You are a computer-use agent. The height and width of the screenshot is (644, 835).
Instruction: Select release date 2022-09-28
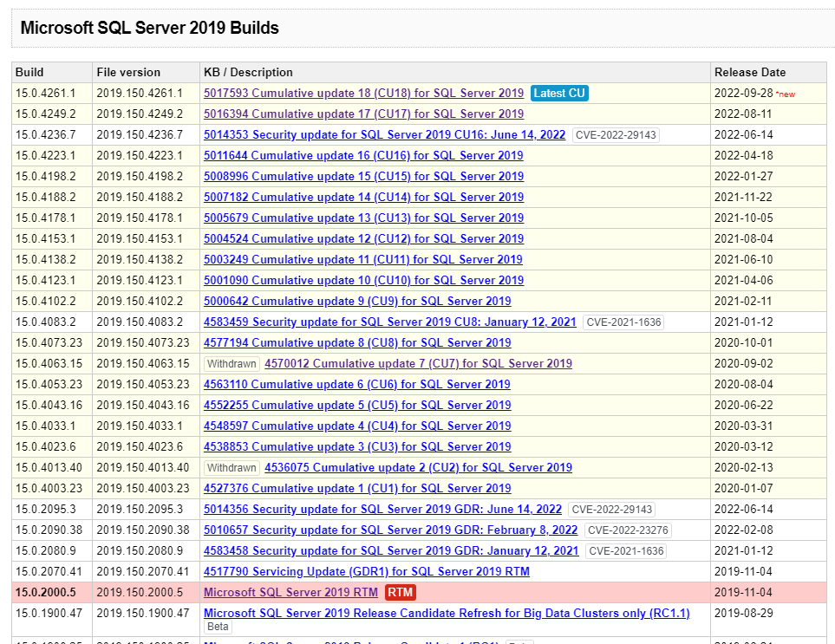(x=743, y=93)
